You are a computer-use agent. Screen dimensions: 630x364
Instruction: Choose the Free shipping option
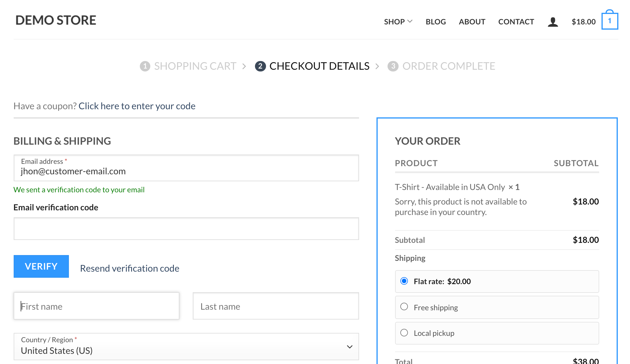point(404,307)
